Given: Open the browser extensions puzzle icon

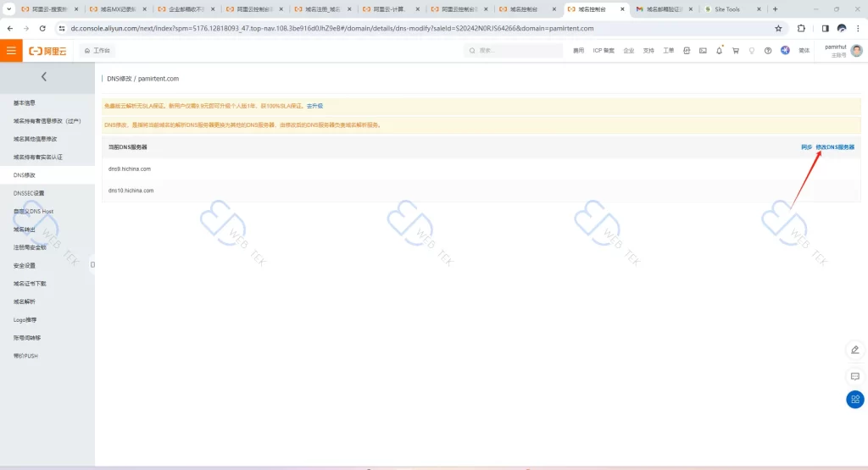Looking at the screenshot, I should pyautogui.click(x=802, y=28).
